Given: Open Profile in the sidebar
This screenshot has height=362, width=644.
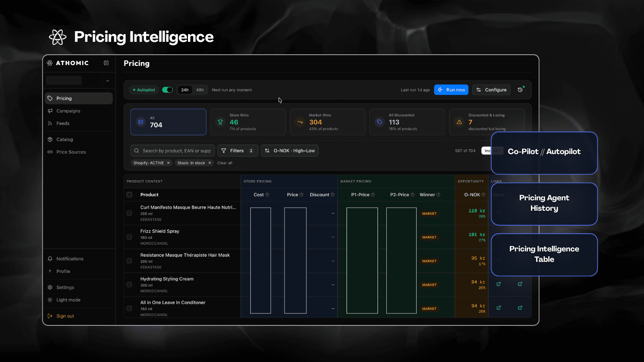Looking at the screenshot, I should click(79, 271).
